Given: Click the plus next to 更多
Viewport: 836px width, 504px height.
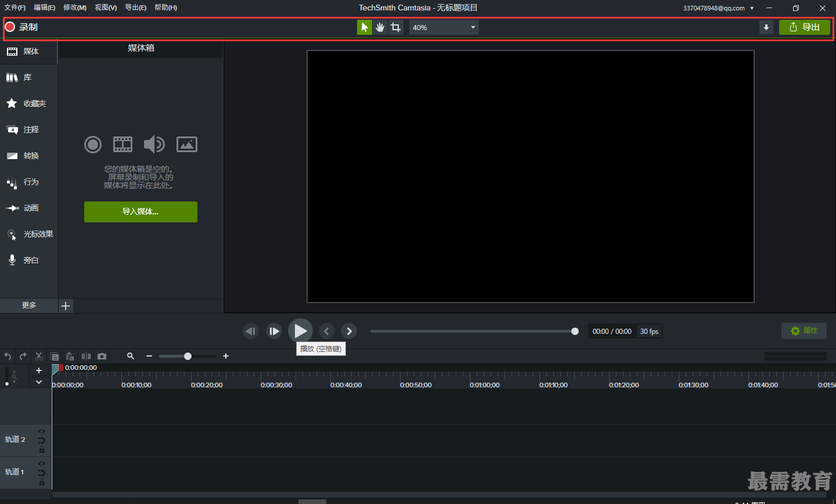Looking at the screenshot, I should [66, 306].
